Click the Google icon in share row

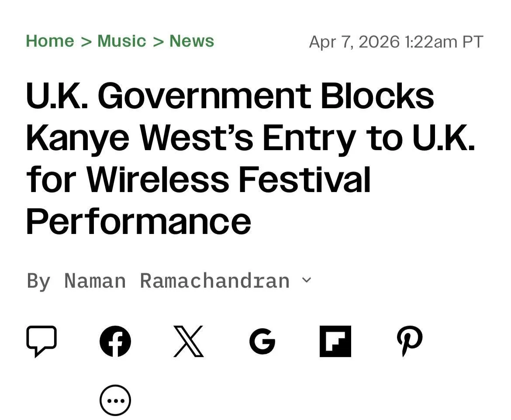(262, 341)
